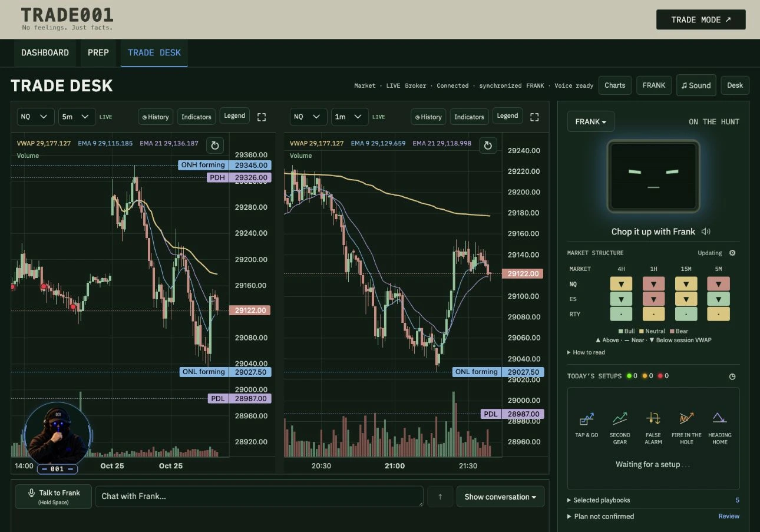Viewport: 760px width, 532px height.
Task: Reset the 1m chart view with refresh icon
Action: 488,146
